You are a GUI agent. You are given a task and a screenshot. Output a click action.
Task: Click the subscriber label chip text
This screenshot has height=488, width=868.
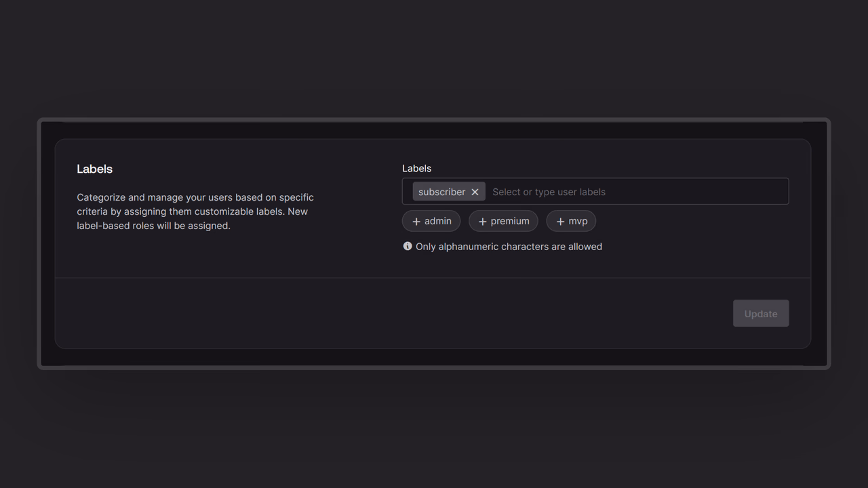tap(441, 192)
